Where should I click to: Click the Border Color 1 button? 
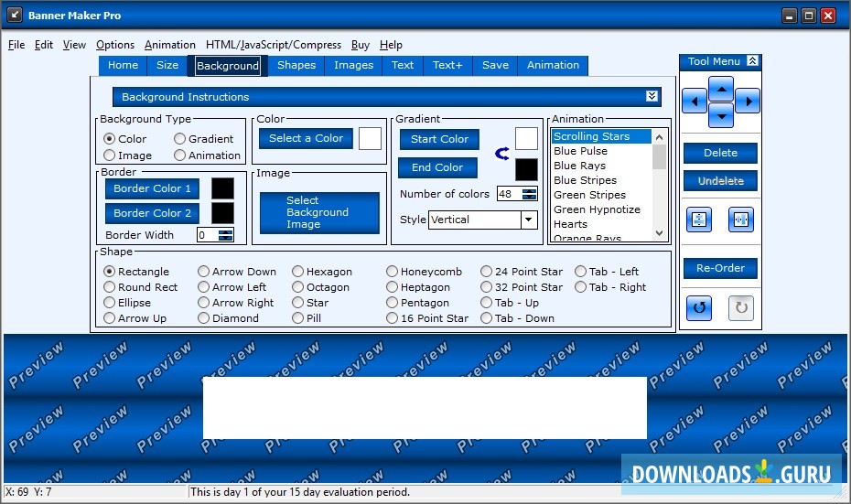click(x=152, y=188)
